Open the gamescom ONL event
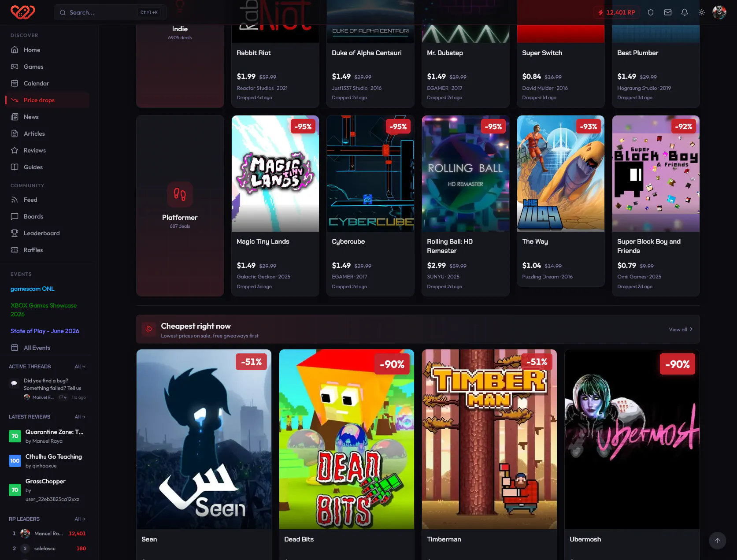This screenshot has width=737, height=560. click(x=33, y=289)
